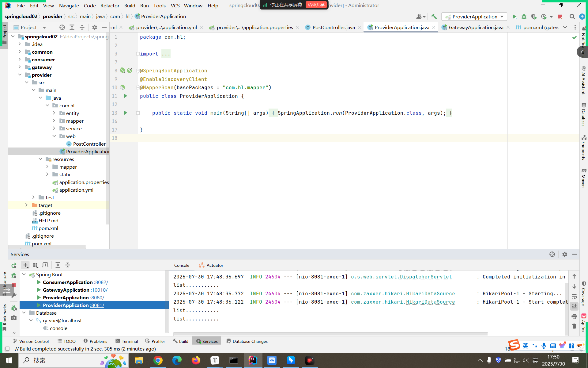Screen dimensions: 588x368
Task: Click the console Print icon
Action: click(x=574, y=316)
